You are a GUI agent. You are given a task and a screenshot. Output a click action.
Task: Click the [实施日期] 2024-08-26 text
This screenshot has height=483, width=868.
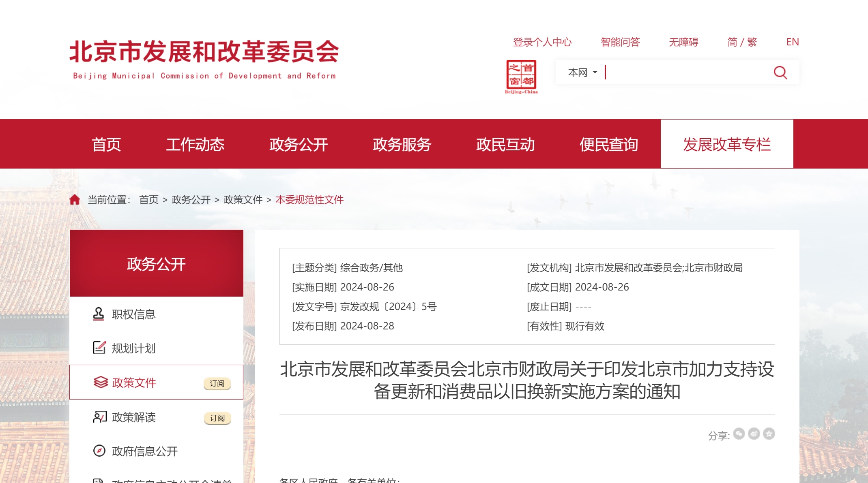coord(343,287)
